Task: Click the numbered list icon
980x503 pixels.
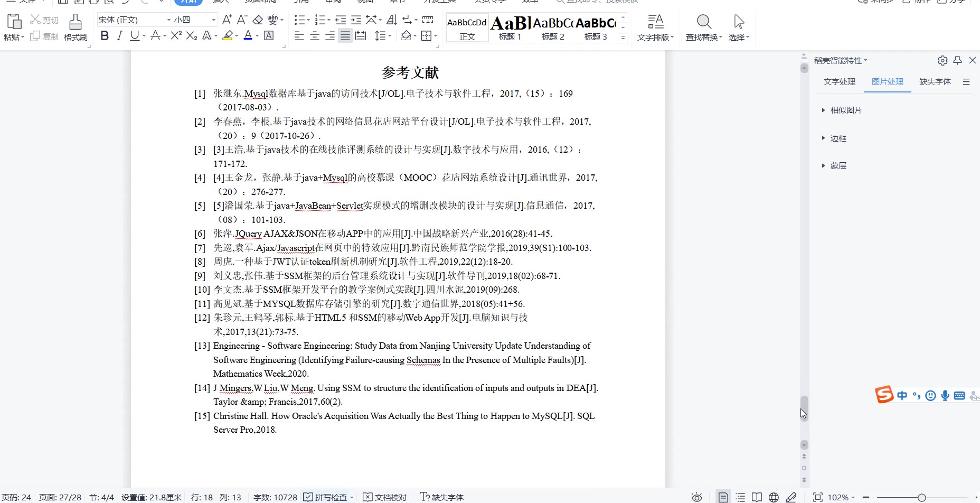Action: pos(320,20)
